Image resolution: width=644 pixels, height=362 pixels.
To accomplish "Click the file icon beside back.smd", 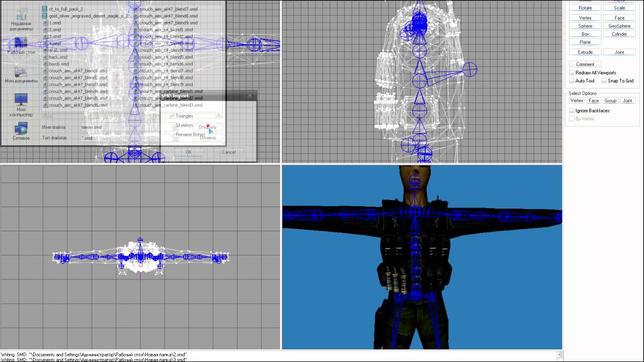I will [x=45, y=57].
